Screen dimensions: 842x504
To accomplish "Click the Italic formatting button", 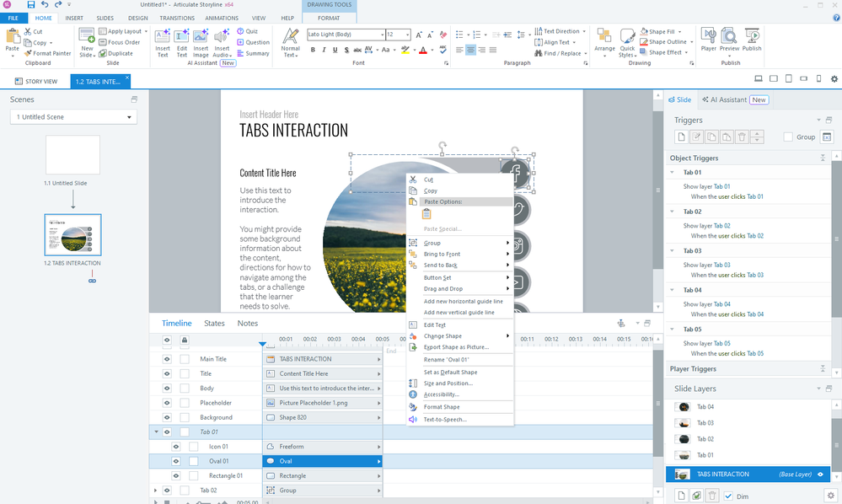I will pos(324,50).
